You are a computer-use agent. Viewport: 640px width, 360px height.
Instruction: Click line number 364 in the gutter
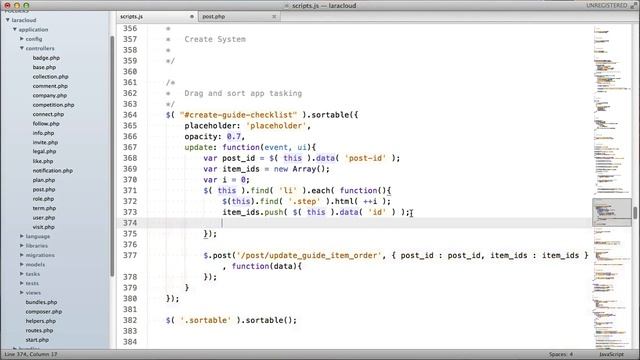(130, 115)
